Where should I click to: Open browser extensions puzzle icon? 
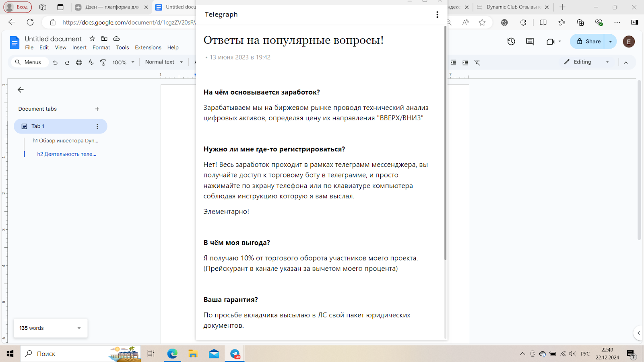tap(523, 23)
